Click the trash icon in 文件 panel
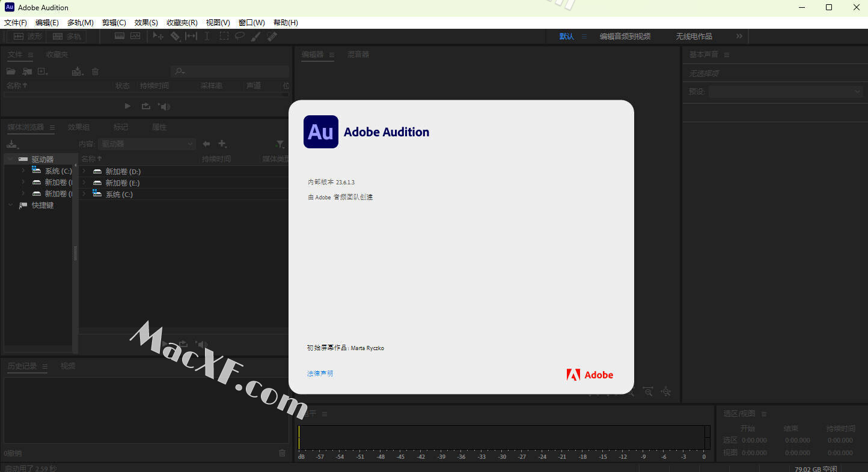 click(x=95, y=71)
